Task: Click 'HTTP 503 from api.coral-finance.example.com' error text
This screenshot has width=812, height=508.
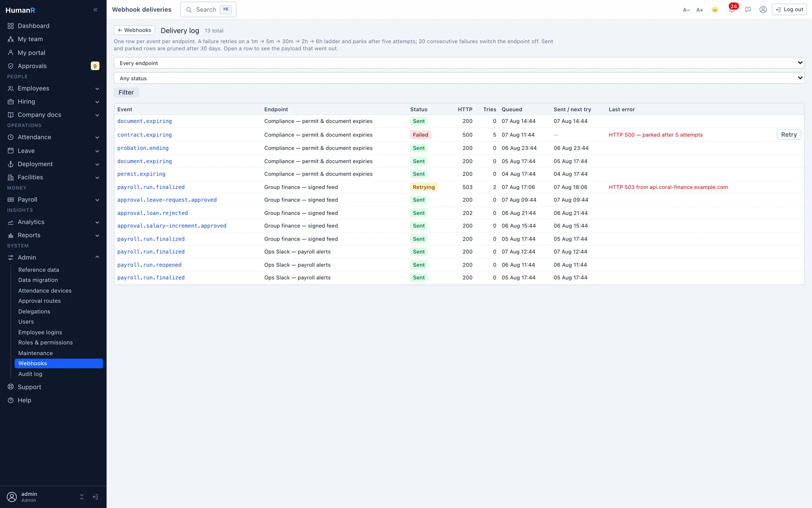Action: [x=668, y=187]
